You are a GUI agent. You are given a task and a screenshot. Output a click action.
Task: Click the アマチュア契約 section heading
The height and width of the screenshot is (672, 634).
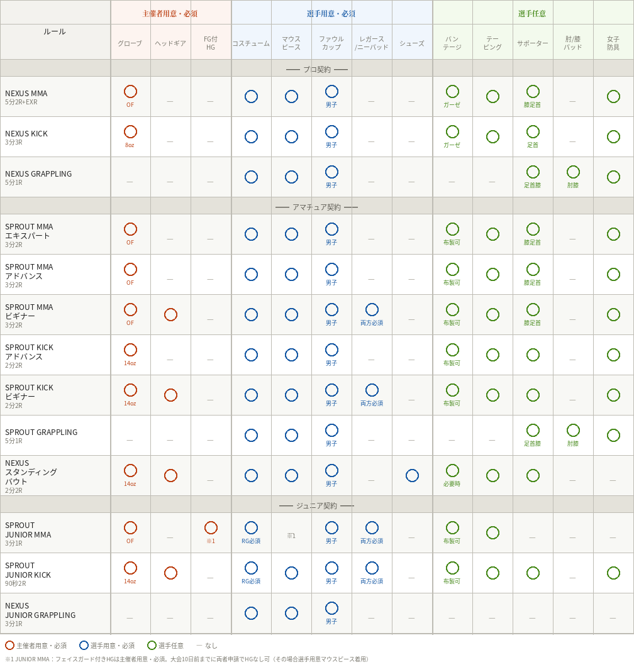317,207
